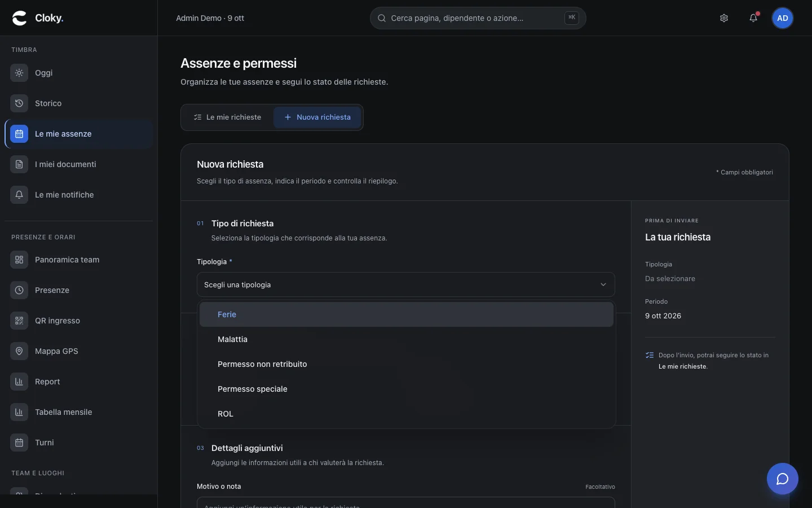Click the Tipologia dropdown chevron arrow
The height and width of the screenshot is (508, 812).
pos(603,284)
